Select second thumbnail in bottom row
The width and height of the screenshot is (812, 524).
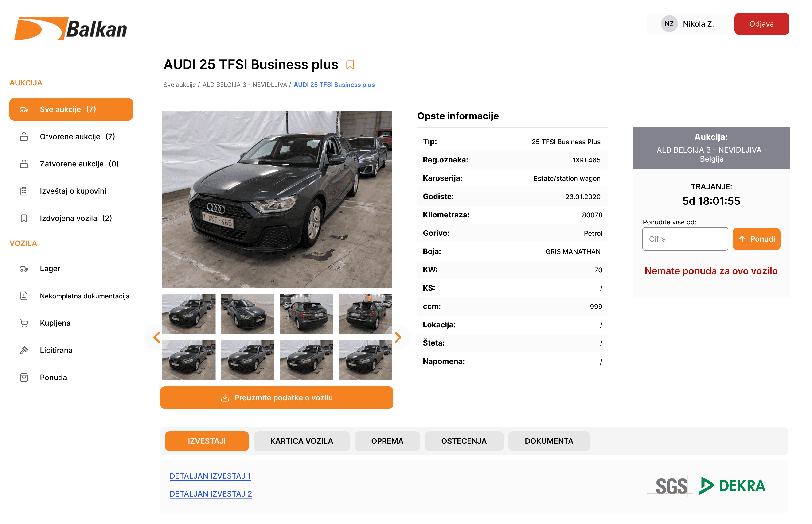pyautogui.click(x=248, y=360)
